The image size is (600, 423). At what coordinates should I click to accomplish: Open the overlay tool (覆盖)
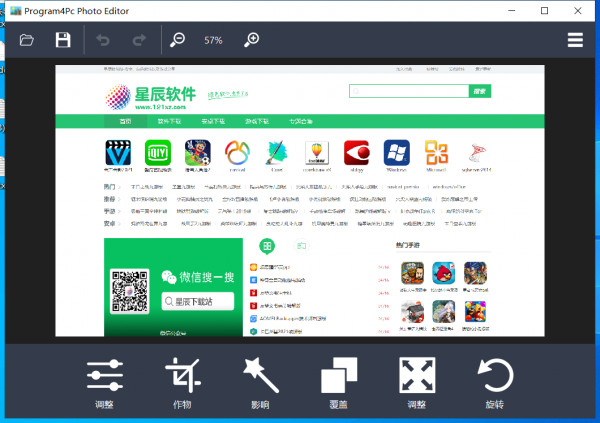tap(339, 383)
